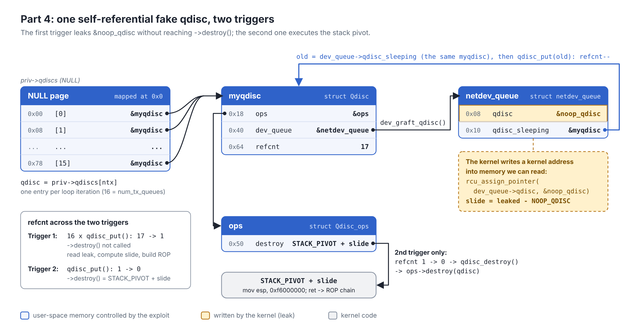Select the ops struct Qdisc_ops header
Image resolution: width=644 pixels, height=331 pixels.
pyautogui.click(x=299, y=226)
